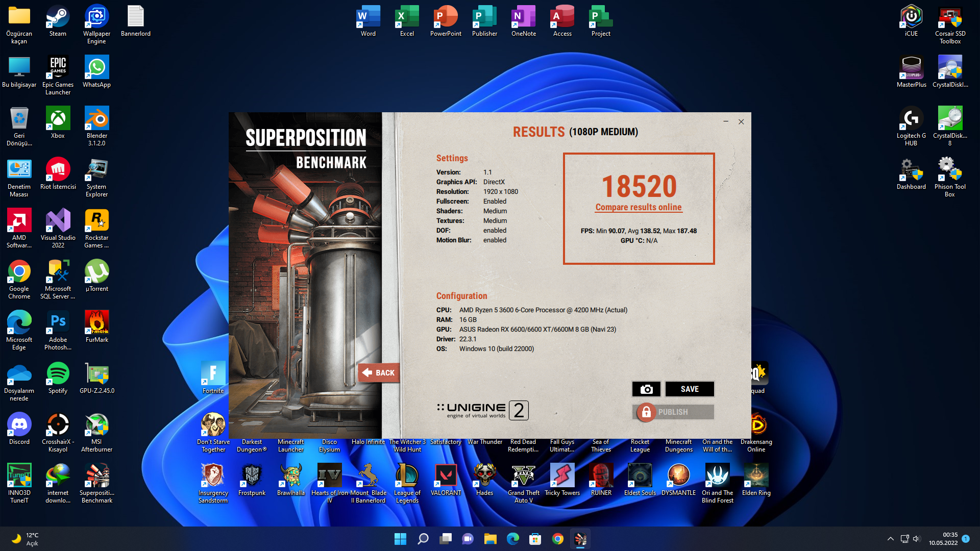Open Compare results online link
980x551 pixels.
(x=638, y=207)
